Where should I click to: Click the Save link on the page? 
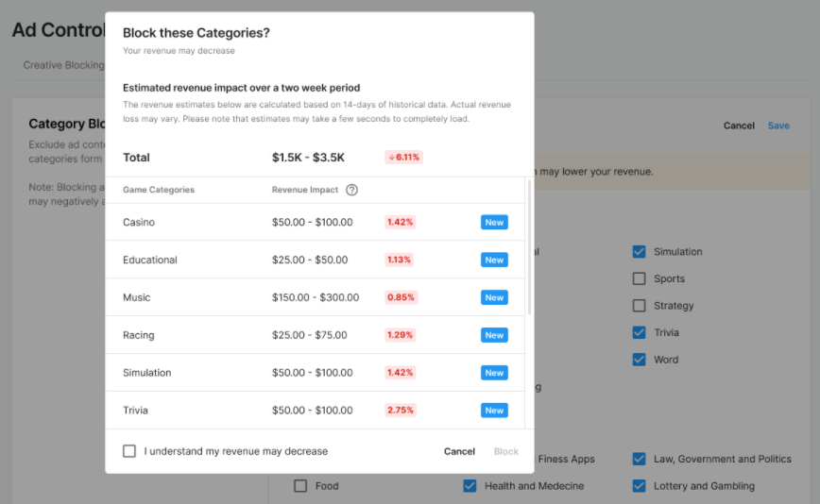point(778,126)
